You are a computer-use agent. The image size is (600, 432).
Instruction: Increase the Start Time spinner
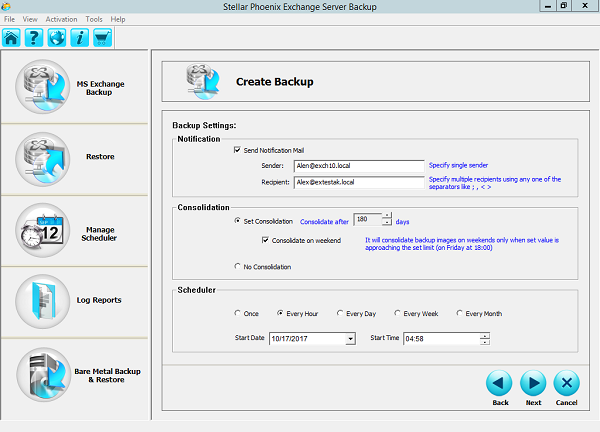coord(485,335)
